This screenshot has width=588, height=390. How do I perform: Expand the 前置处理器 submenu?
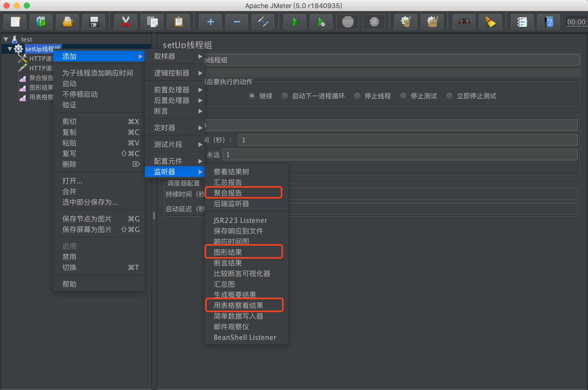175,90
